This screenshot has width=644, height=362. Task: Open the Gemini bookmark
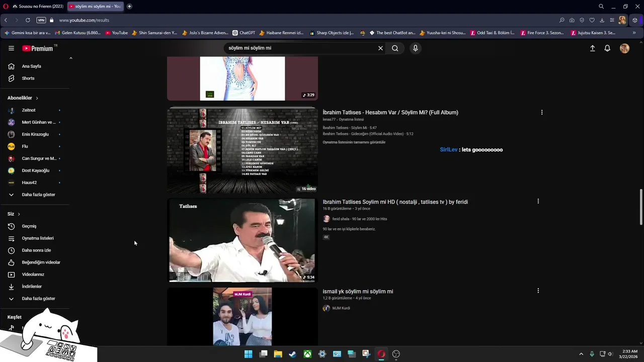28,33
